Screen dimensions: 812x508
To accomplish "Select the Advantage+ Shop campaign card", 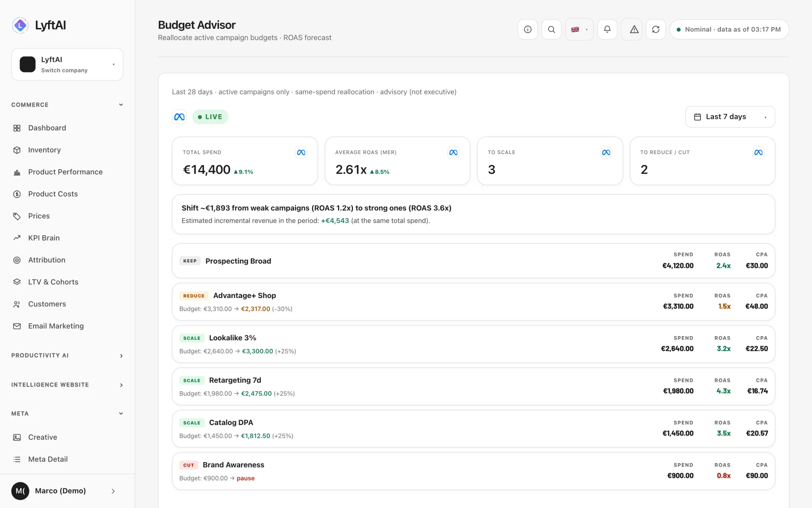I will click(473, 302).
